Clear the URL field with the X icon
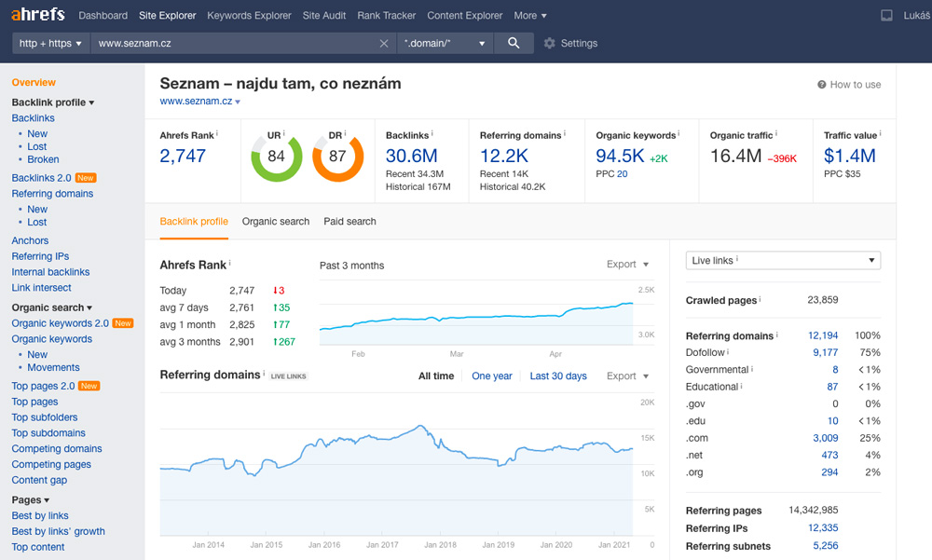 (384, 44)
